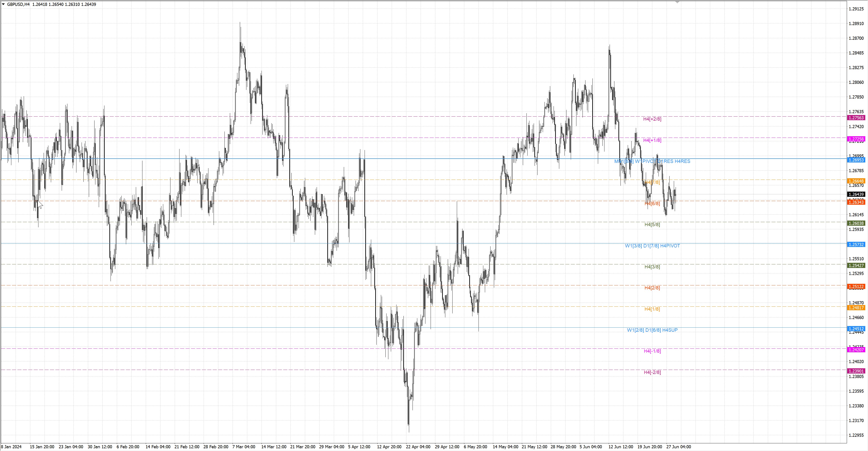The image size is (868, 451).
Task: Click the W1[3/8] D1[7/8] H4PIVOT label
Action: point(652,246)
